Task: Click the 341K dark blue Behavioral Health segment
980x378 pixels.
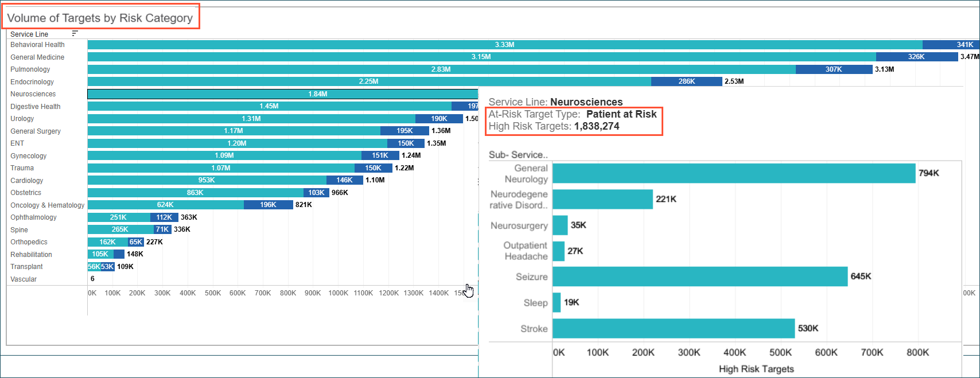Action: pos(950,45)
